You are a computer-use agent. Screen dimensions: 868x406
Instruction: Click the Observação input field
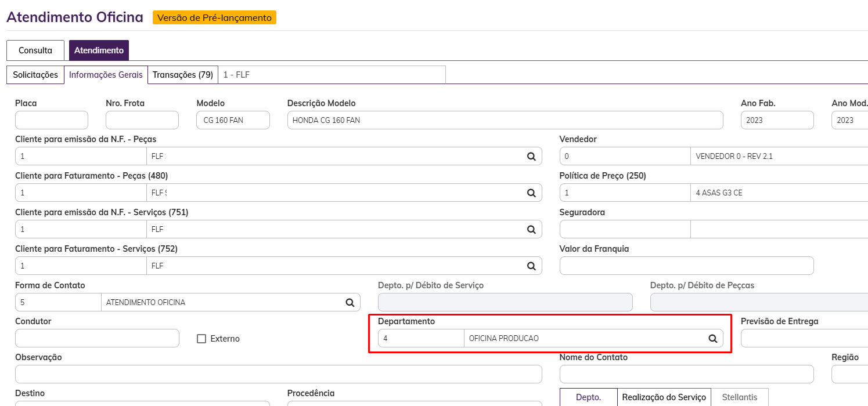[x=278, y=374]
